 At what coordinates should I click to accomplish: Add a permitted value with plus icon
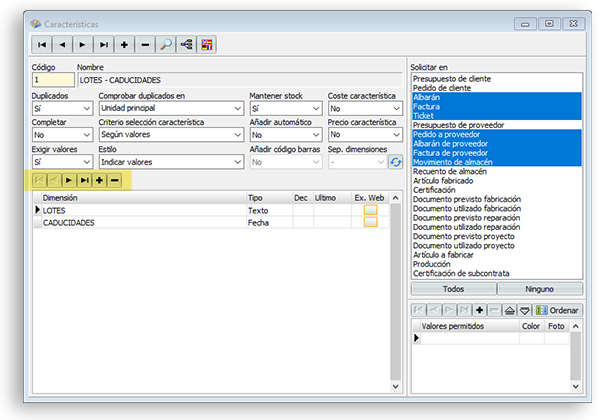(x=481, y=311)
